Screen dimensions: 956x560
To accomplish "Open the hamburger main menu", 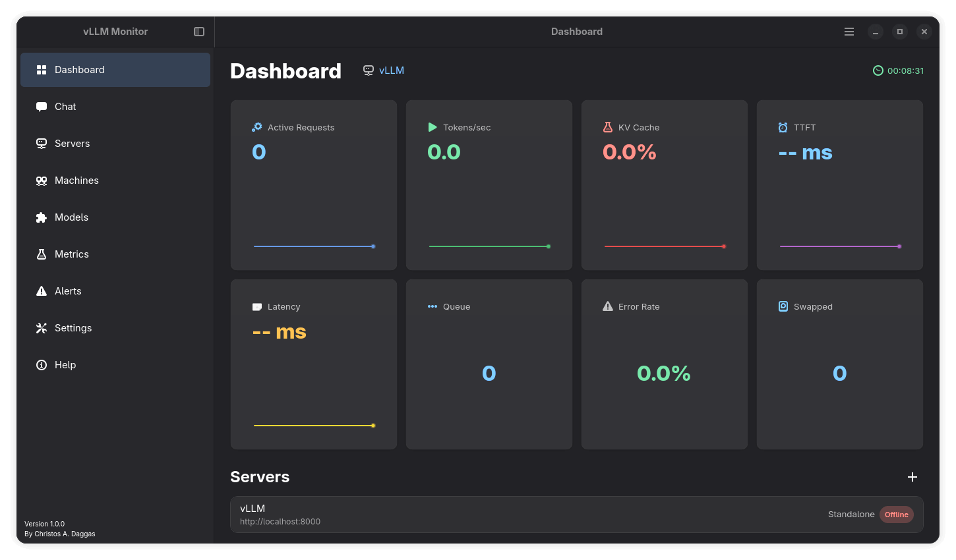I will (x=849, y=32).
